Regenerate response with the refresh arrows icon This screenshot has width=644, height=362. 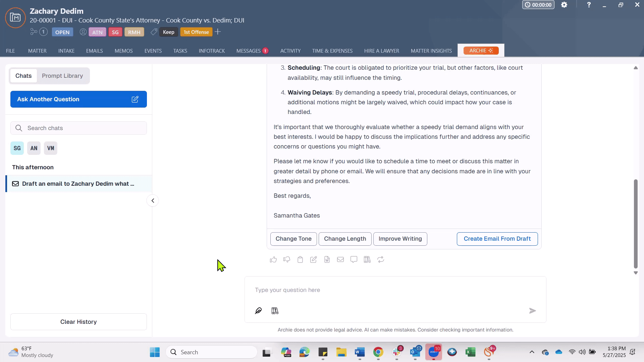point(381,259)
